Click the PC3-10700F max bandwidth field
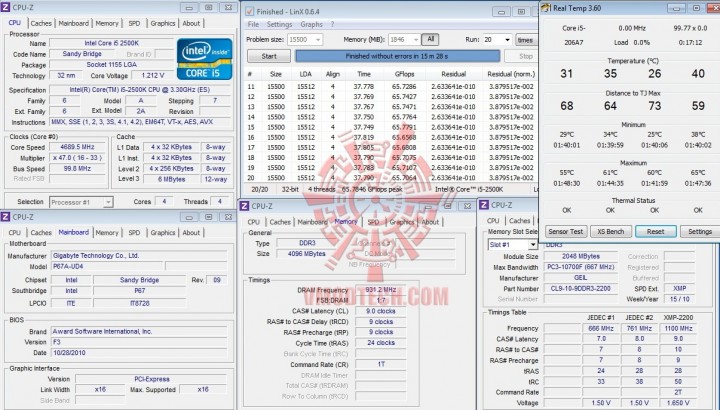 (x=580, y=267)
